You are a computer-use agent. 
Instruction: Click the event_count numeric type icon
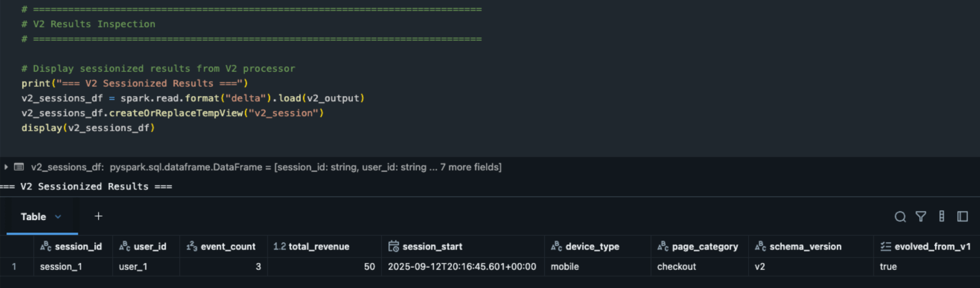[192, 246]
